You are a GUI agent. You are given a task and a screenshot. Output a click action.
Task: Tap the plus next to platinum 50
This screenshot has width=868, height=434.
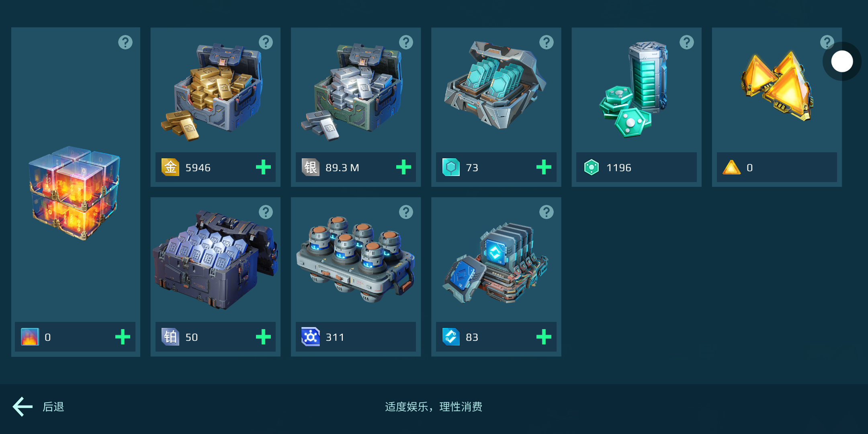(263, 337)
